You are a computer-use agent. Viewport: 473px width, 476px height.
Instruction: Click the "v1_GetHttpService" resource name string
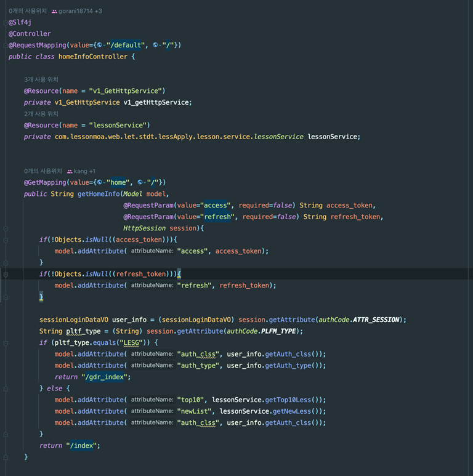[125, 91]
